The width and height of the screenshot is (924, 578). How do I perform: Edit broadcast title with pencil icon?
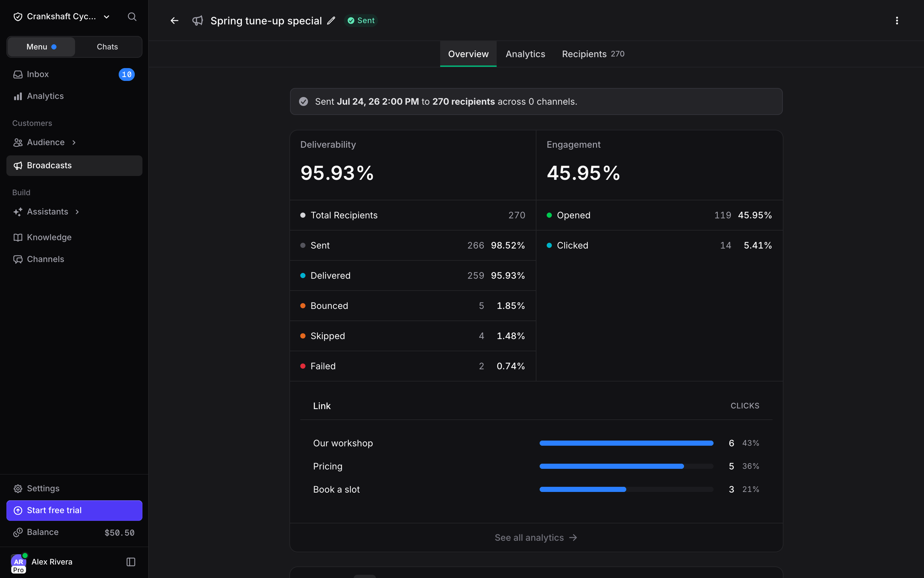(331, 21)
